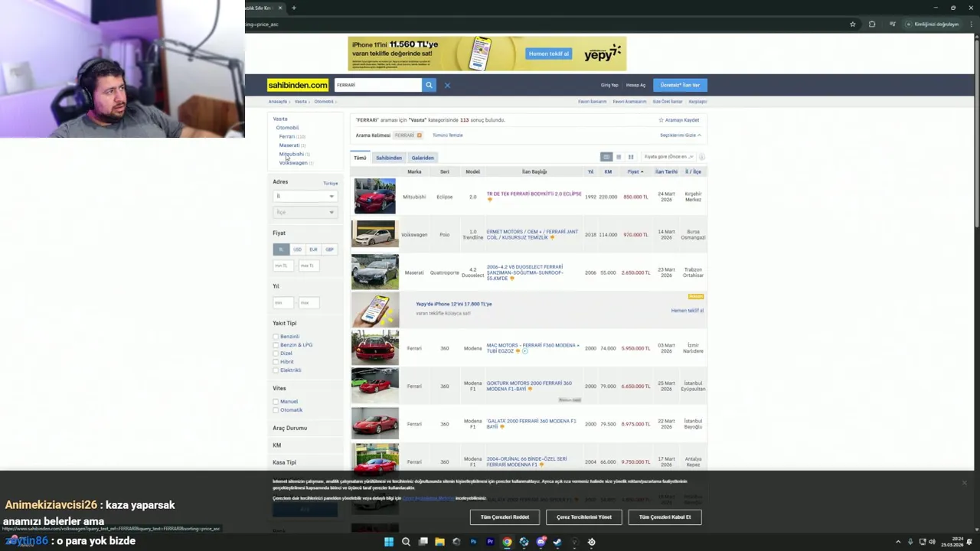
Task: Check the Dizel fuel type
Action: (276, 354)
